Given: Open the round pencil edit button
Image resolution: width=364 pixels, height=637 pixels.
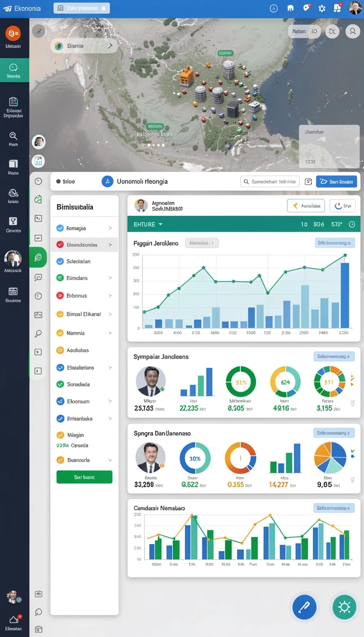Looking at the screenshot, I should [x=304, y=607].
